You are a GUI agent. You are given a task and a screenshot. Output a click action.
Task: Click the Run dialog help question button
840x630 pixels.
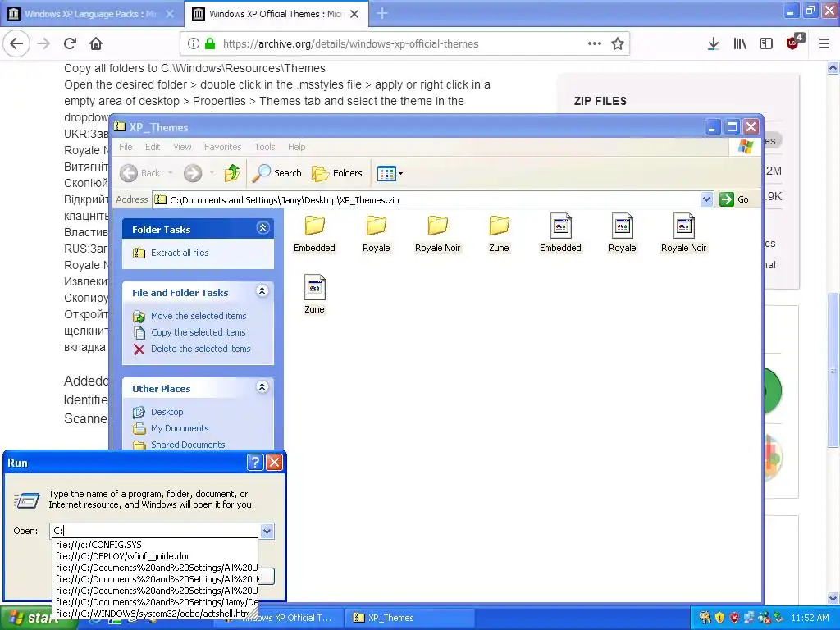(255, 463)
